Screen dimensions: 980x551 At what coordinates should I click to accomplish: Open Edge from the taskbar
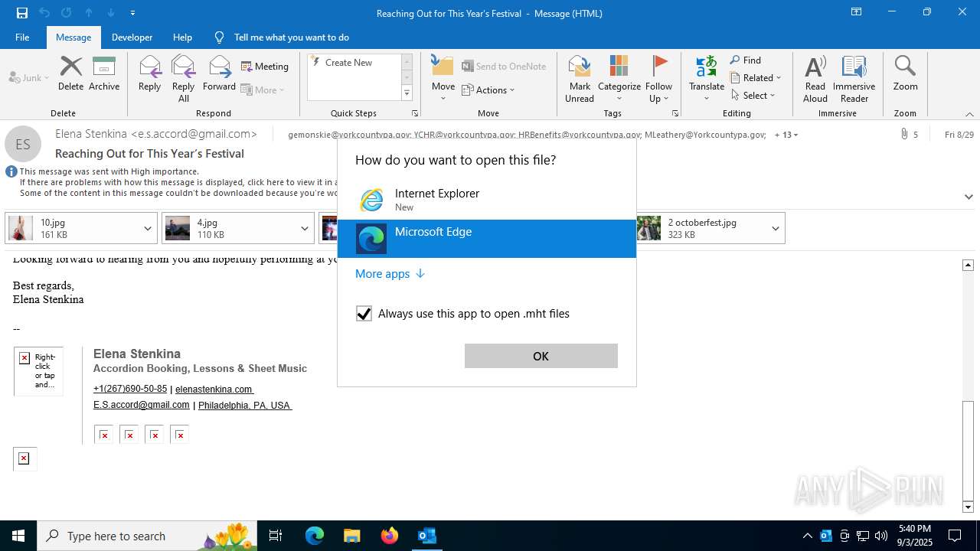coord(315,536)
